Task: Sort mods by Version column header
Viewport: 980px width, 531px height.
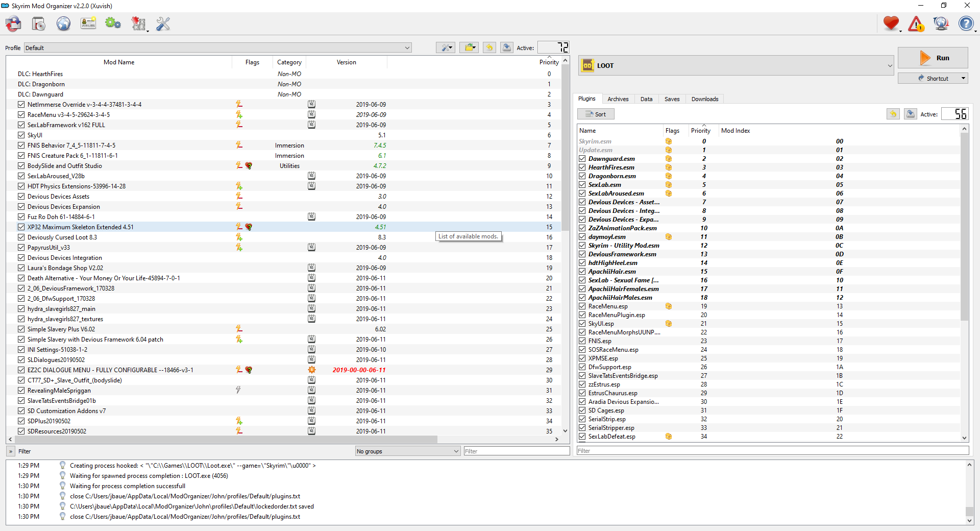Action: click(346, 62)
